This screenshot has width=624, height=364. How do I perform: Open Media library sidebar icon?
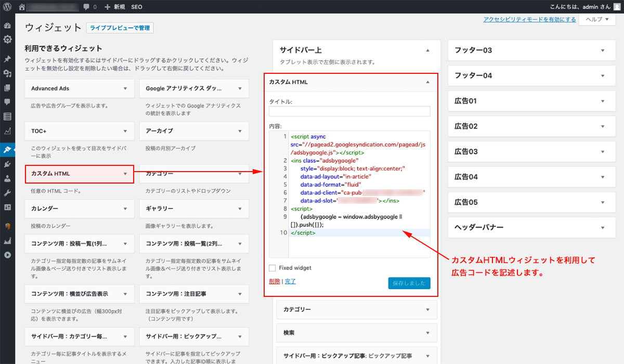pos(7,74)
